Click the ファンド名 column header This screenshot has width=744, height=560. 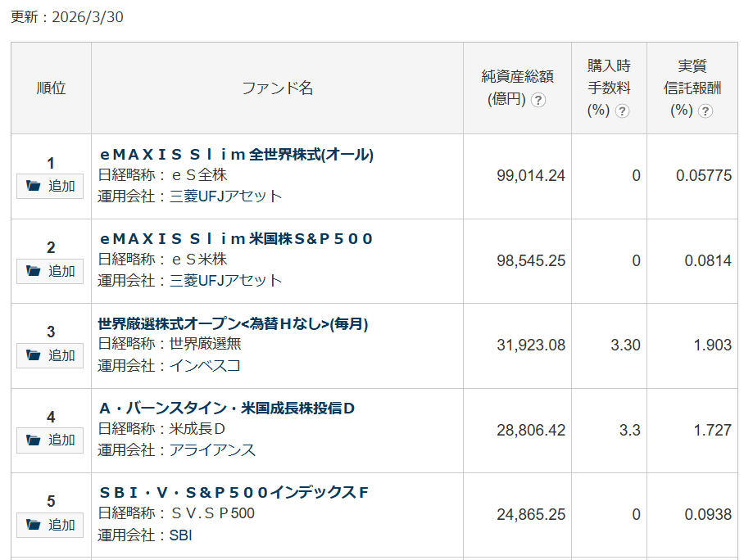277,88
